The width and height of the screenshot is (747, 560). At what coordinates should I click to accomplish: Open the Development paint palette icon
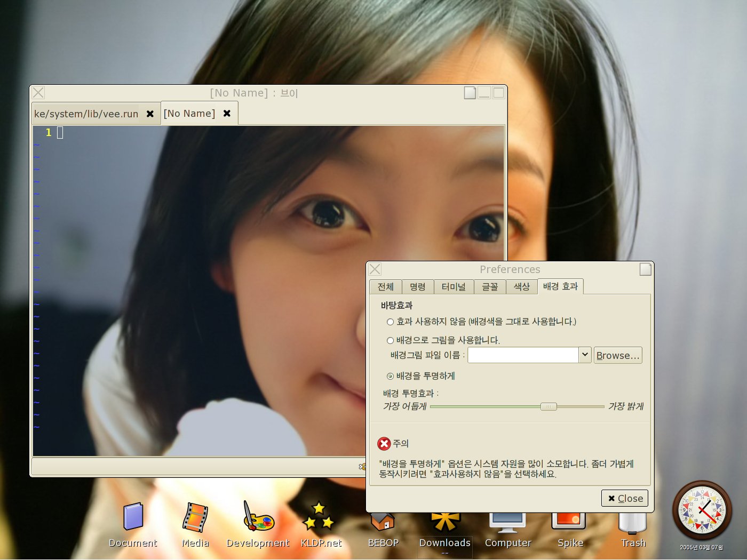(x=258, y=517)
